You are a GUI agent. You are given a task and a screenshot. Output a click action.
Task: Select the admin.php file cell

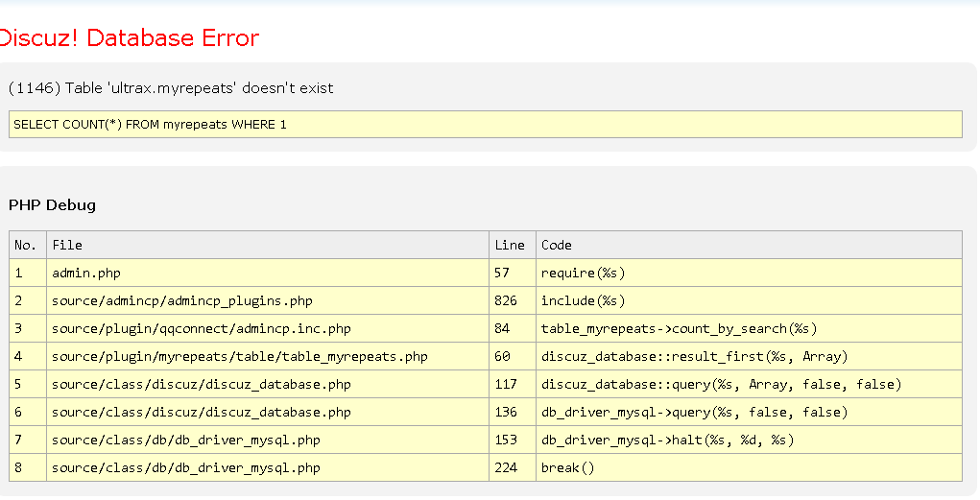(x=86, y=274)
